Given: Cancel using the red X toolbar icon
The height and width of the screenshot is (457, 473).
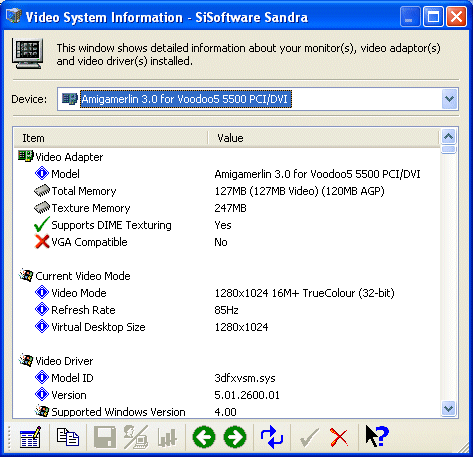Looking at the screenshot, I should [x=339, y=437].
